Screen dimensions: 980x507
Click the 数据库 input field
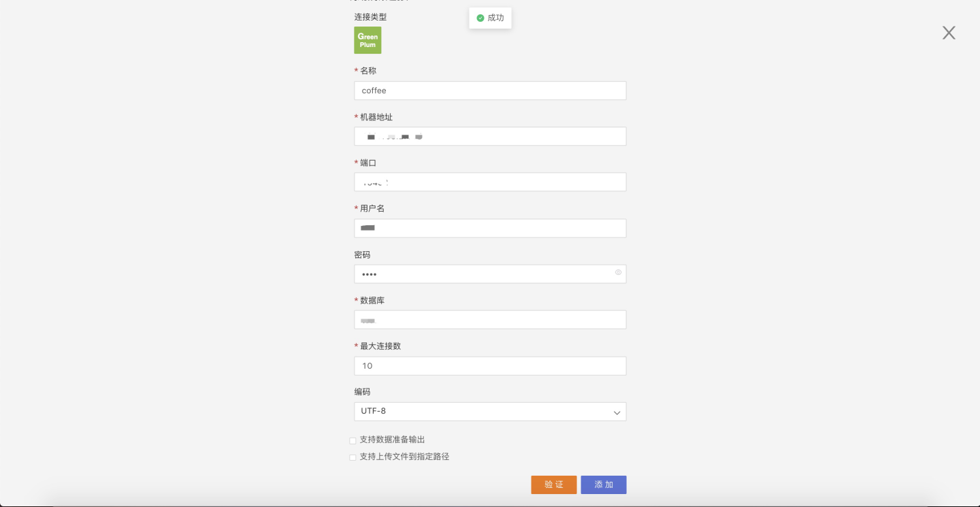coord(489,320)
